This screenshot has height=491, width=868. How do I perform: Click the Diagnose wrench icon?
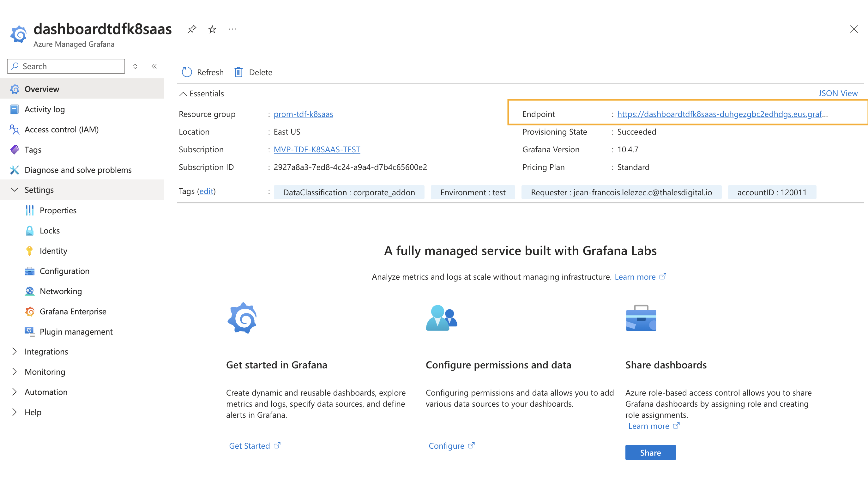(15, 170)
